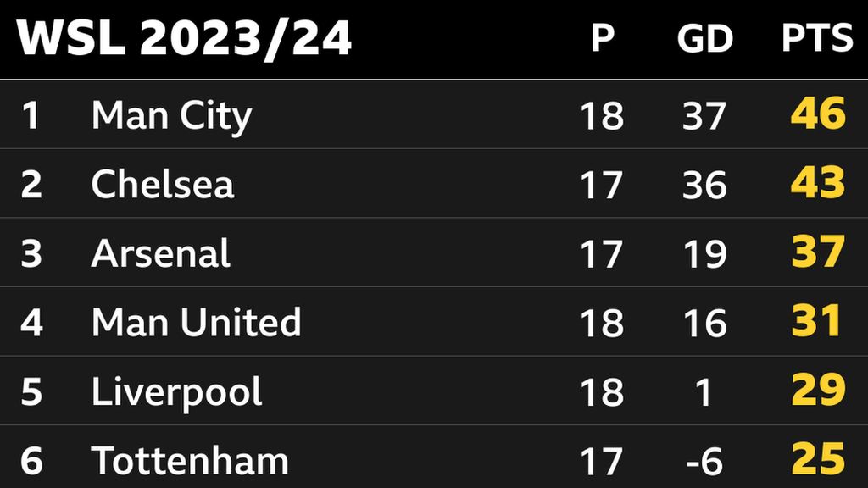Select Arsenal in the table
The width and height of the screenshot is (868, 488).
pyautogui.click(x=160, y=253)
